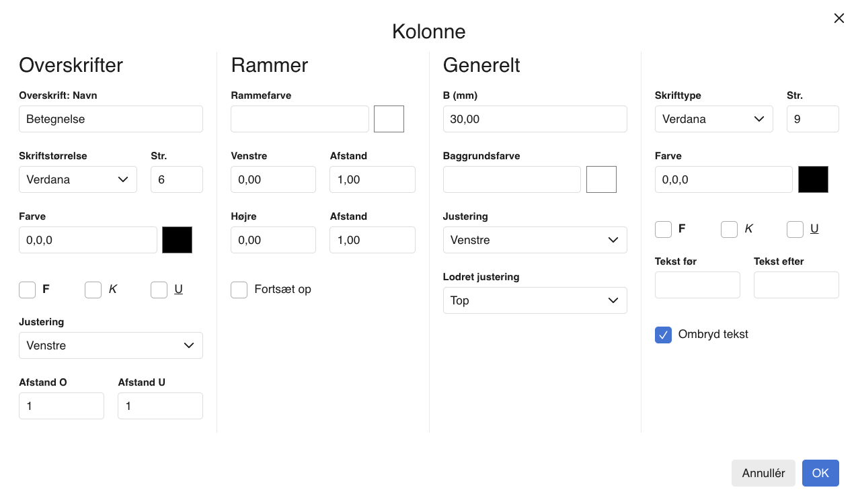
Task: Disable the Ombryd tekst option
Action: click(663, 335)
